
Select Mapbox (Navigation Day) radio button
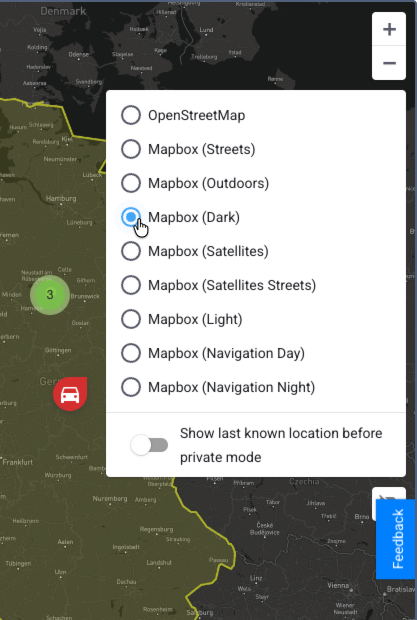(x=131, y=353)
